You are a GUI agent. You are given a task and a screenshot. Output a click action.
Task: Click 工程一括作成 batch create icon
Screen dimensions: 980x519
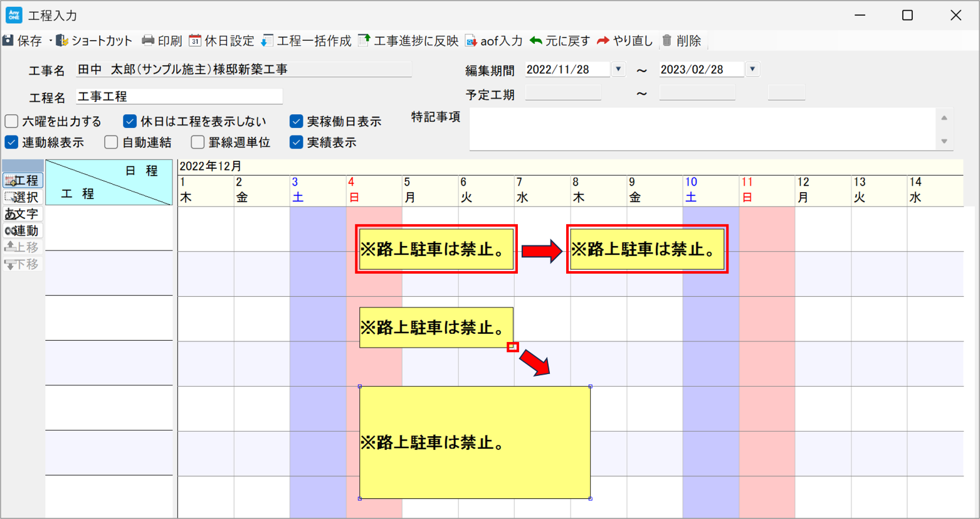point(267,41)
